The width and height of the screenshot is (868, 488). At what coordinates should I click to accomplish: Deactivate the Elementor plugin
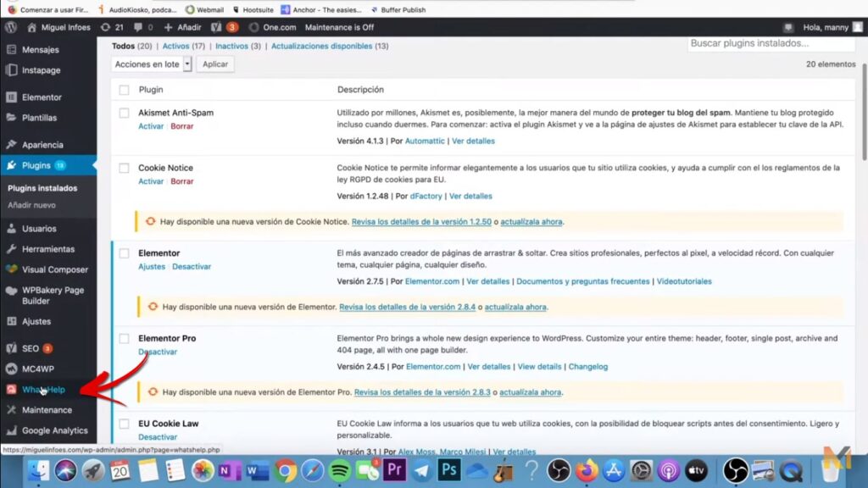pyautogui.click(x=192, y=267)
